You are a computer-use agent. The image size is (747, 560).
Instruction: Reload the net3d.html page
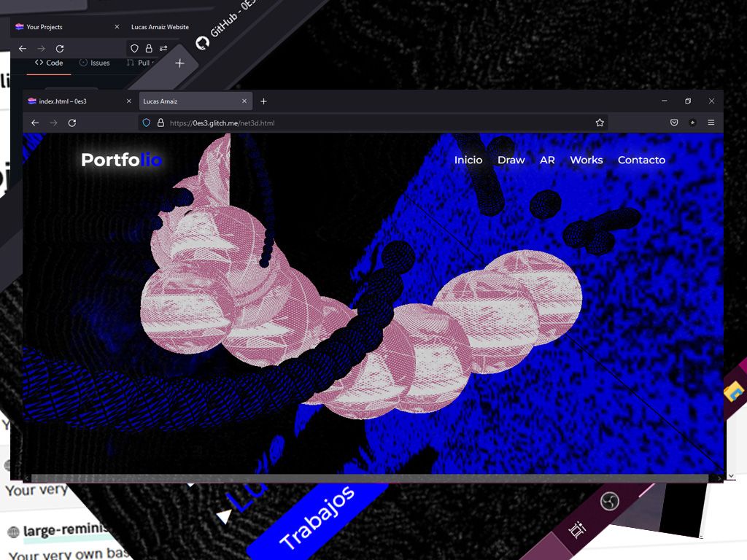72,122
